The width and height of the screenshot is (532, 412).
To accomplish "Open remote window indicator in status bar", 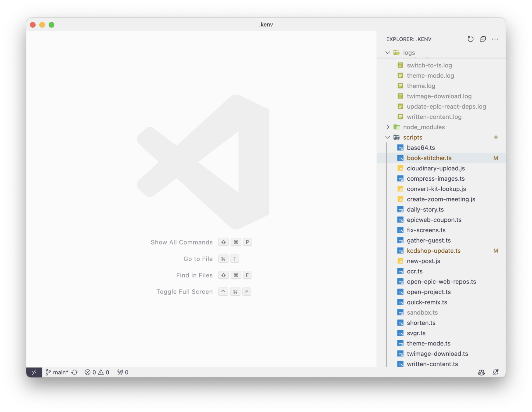I will click(x=34, y=372).
